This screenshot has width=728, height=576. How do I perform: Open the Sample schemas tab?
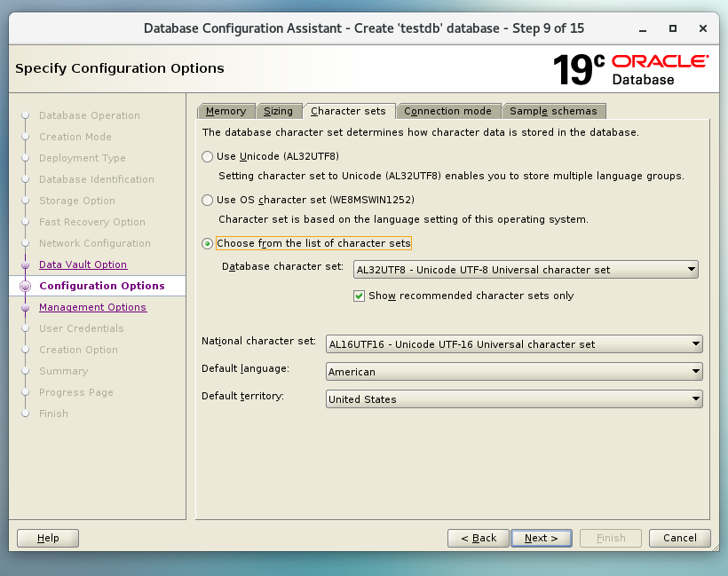555,111
